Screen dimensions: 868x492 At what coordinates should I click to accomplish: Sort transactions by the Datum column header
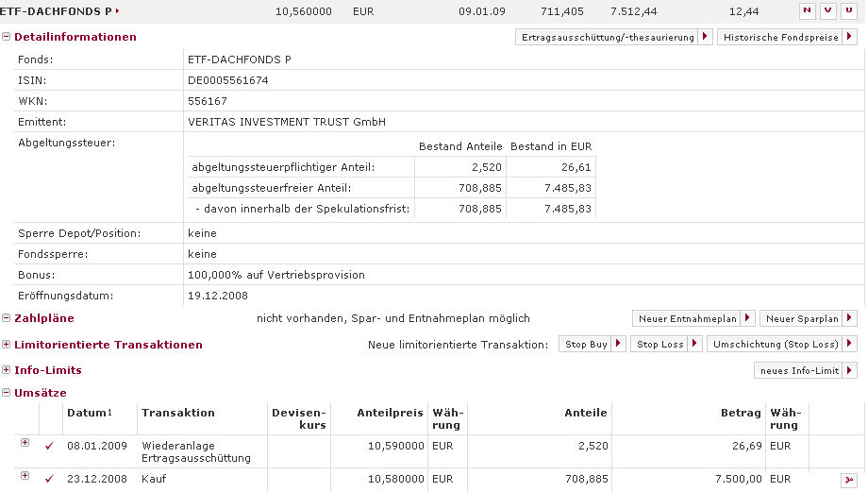click(85, 413)
